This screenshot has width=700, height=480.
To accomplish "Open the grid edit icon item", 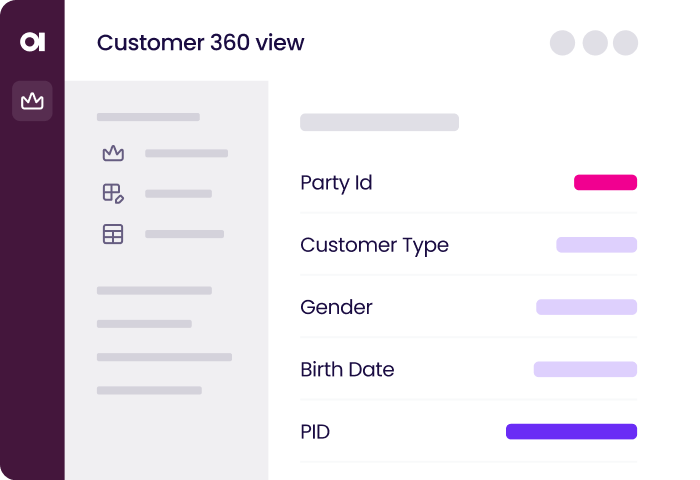I will pos(113,194).
